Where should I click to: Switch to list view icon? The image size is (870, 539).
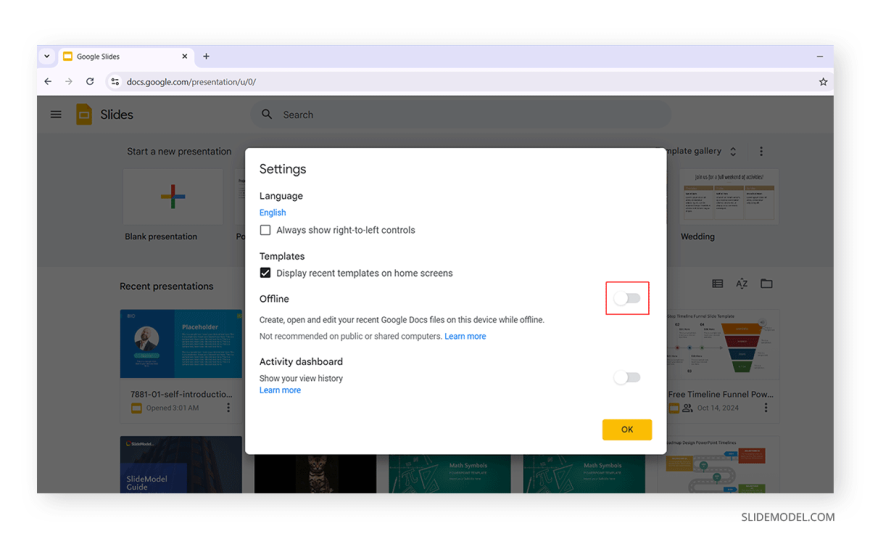[717, 284]
